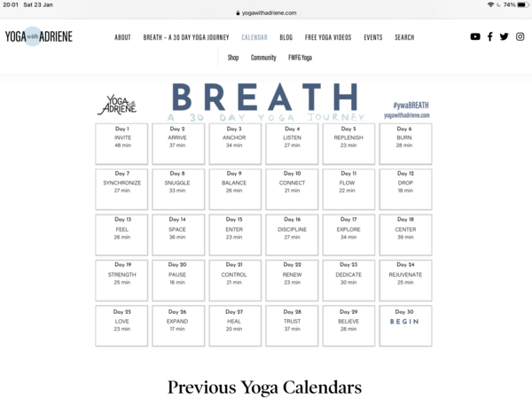
Task: Tap the address bar lock icon
Action: (238, 13)
